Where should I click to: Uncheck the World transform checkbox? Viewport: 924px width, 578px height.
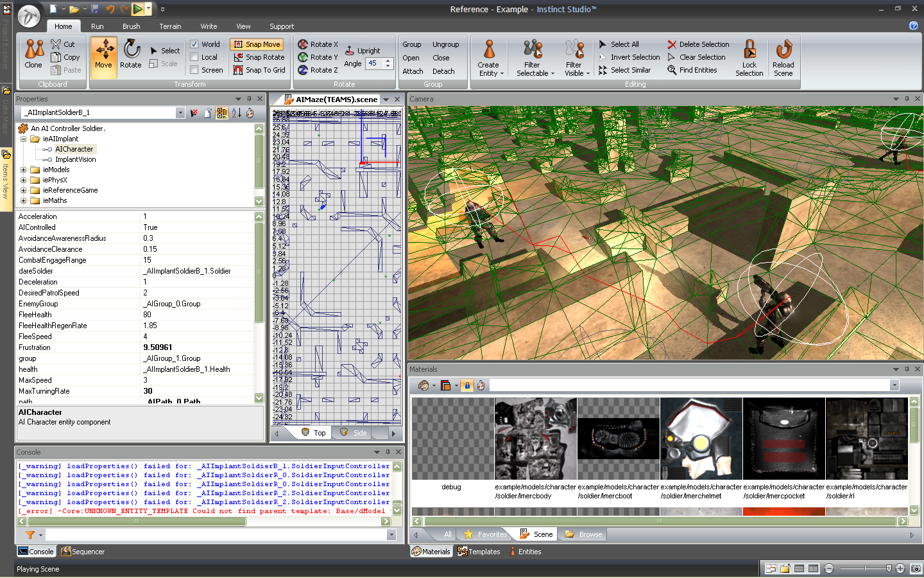[x=194, y=44]
